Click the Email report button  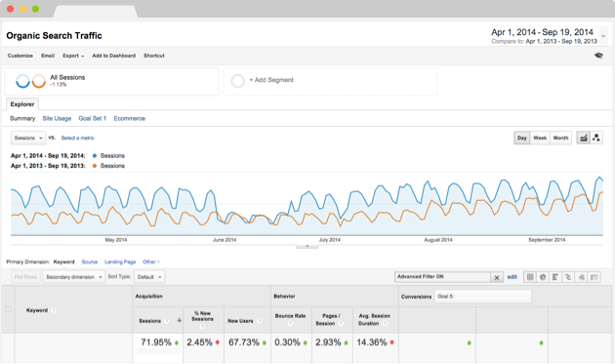pos(48,56)
